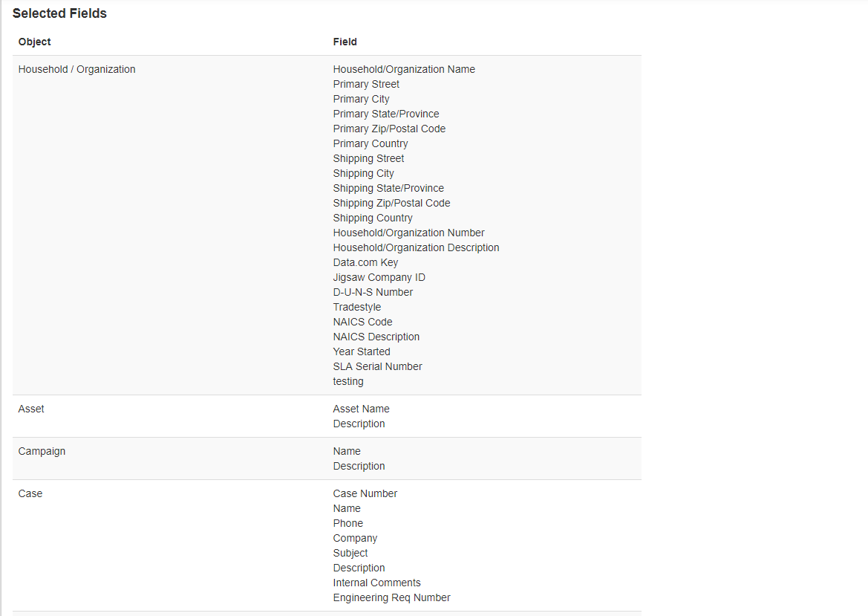The height and width of the screenshot is (616, 868).
Task: Click the SLA Serial Number field
Action: coord(377,367)
